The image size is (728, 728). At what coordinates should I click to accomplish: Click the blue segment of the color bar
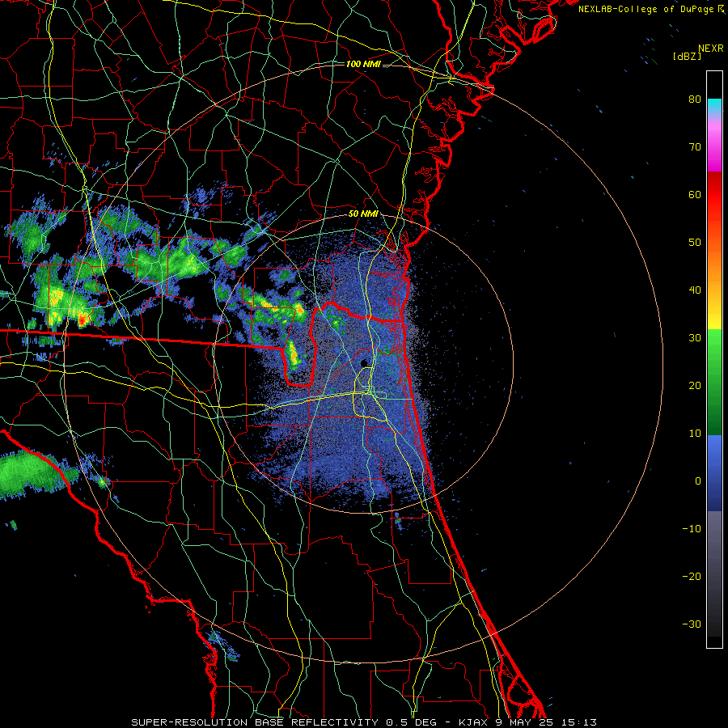[714, 472]
